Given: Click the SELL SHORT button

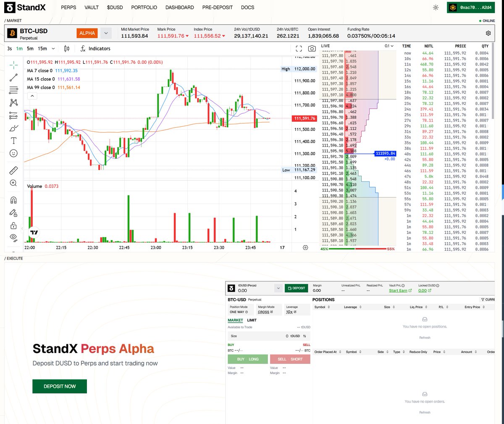Looking at the screenshot, I should point(290,359).
